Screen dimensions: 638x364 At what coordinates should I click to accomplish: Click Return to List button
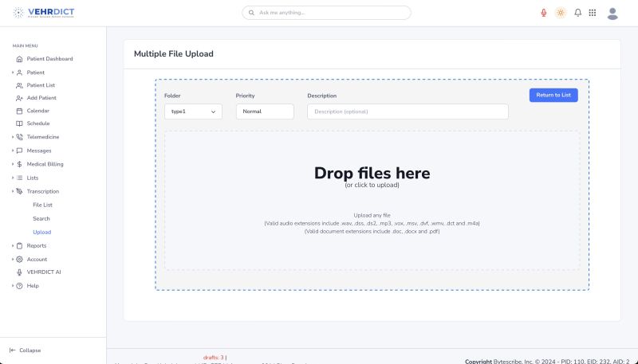pos(553,95)
